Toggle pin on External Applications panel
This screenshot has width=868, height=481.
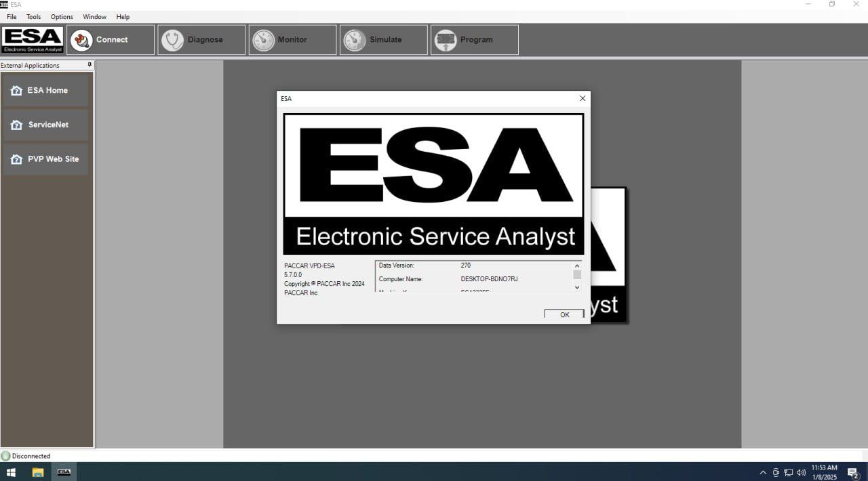click(90, 66)
